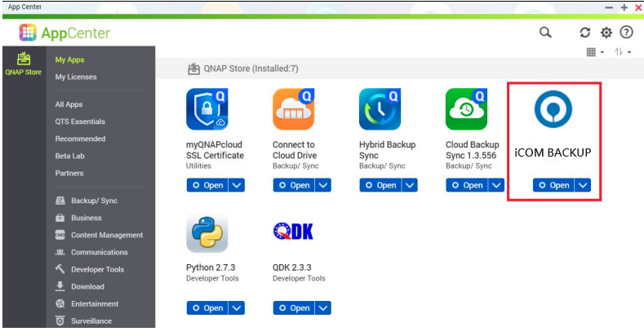Expand Cloud Backup Sync Open arrow
Image resolution: width=644 pixels, height=336 pixels.
point(496,185)
